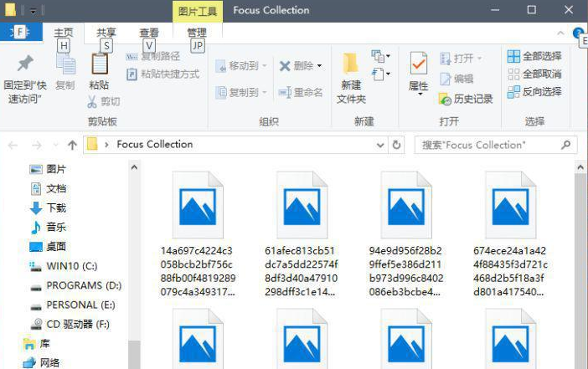Click the 属性 properties checkmark icon
Image resolution: width=588 pixels, height=369 pixels.
click(418, 63)
